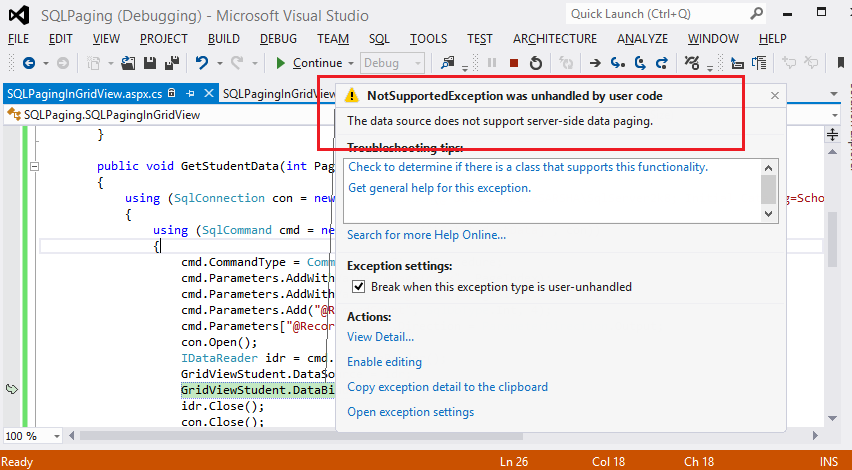Pin the SQLPagingInGridView.aspx.cs tab
Image resolution: width=852 pixels, height=470 pixels.
[189, 93]
